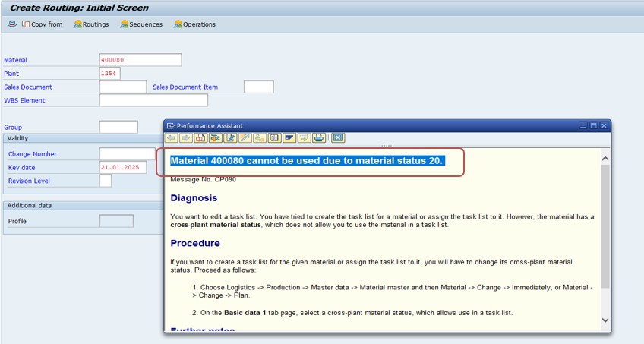Close help via the toolbar X icon
This screenshot has height=344, width=644.
tap(338, 138)
